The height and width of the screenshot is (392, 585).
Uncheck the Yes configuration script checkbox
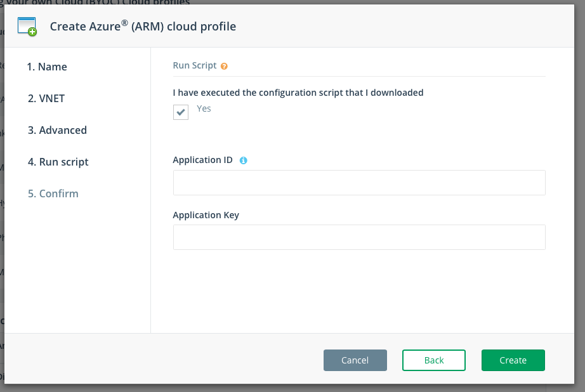[181, 112]
